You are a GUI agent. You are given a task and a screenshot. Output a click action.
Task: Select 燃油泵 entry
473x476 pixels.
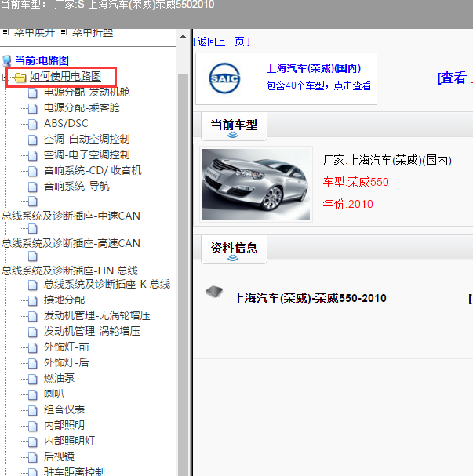coord(59,378)
